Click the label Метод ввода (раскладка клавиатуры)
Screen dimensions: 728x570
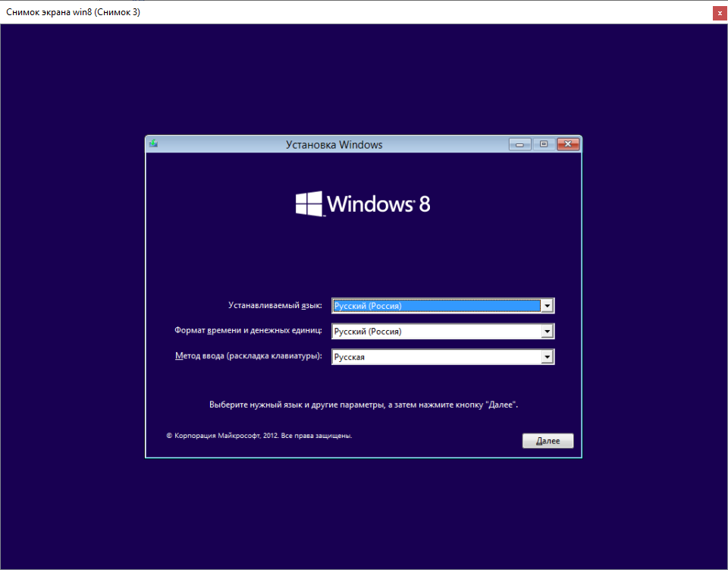[x=249, y=356]
